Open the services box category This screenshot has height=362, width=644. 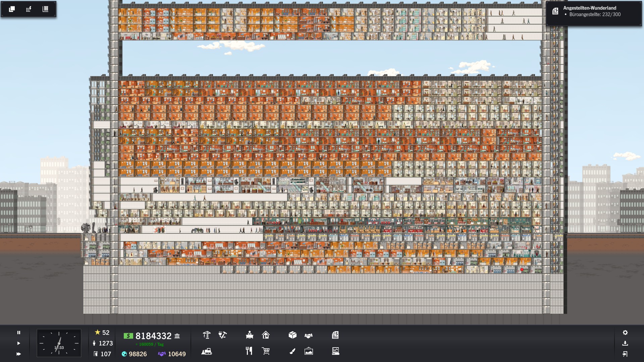coord(292,335)
